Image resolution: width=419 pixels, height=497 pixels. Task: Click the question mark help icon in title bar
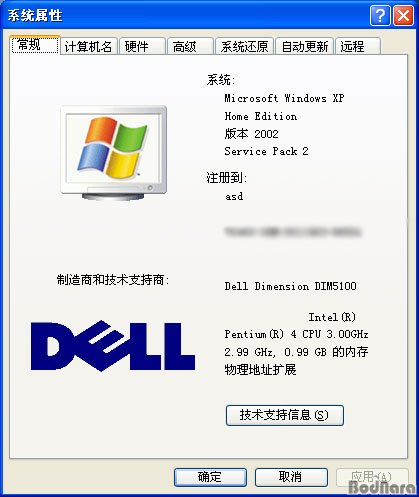[x=380, y=15]
